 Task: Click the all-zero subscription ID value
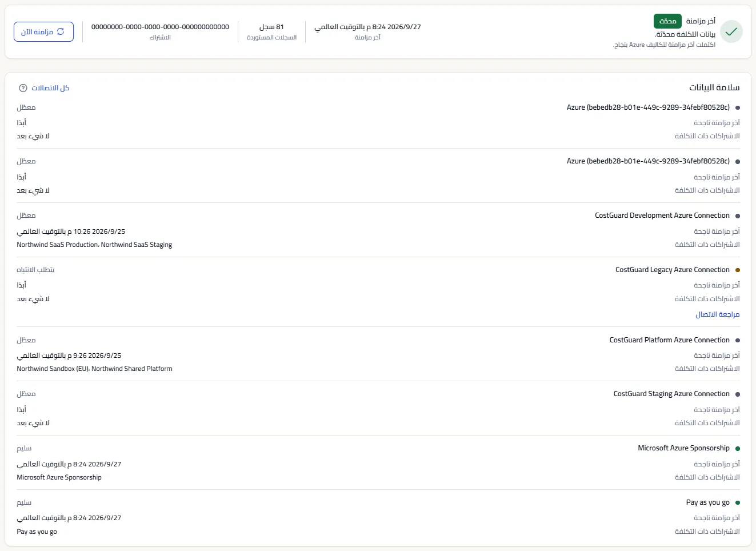[160, 27]
